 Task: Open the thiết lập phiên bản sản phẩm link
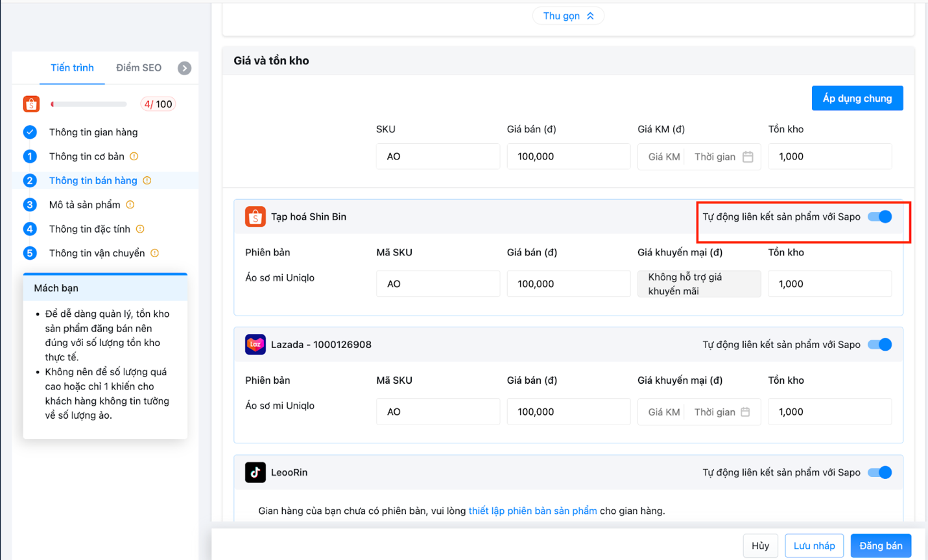tap(532, 511)
